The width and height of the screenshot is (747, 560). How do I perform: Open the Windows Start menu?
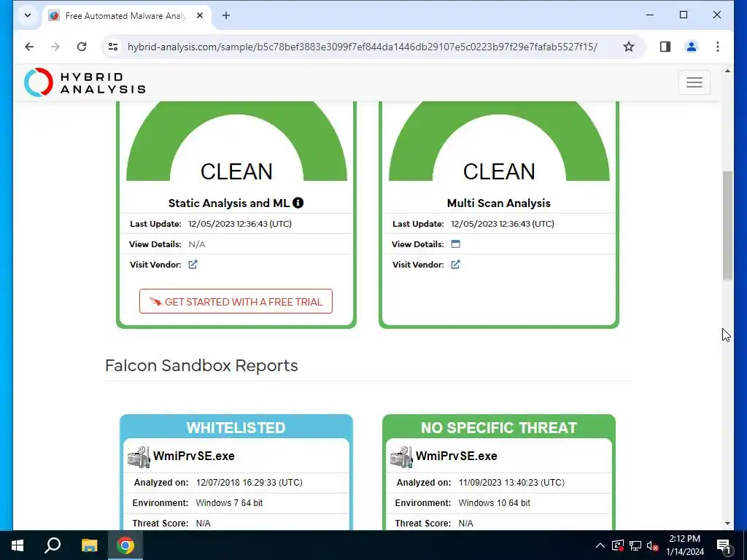coord(18,545)
